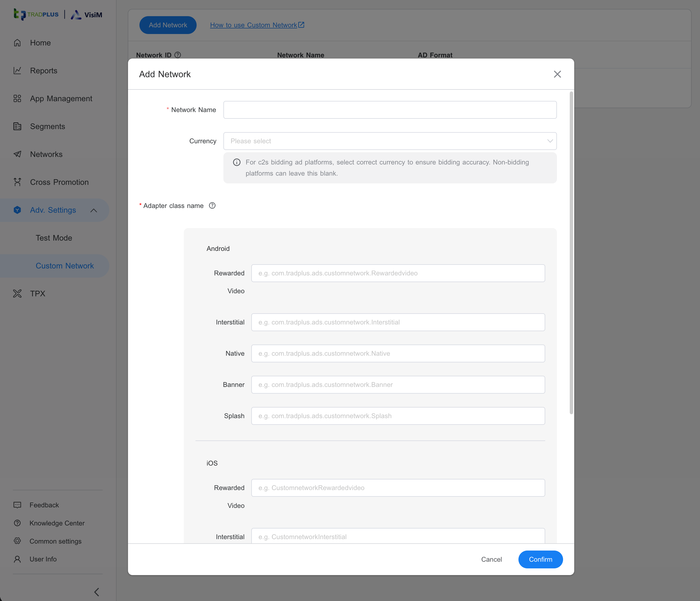Select the Segments icon
Image resolution: width=700 pixels, height=601 pixels.
(18, 126)
